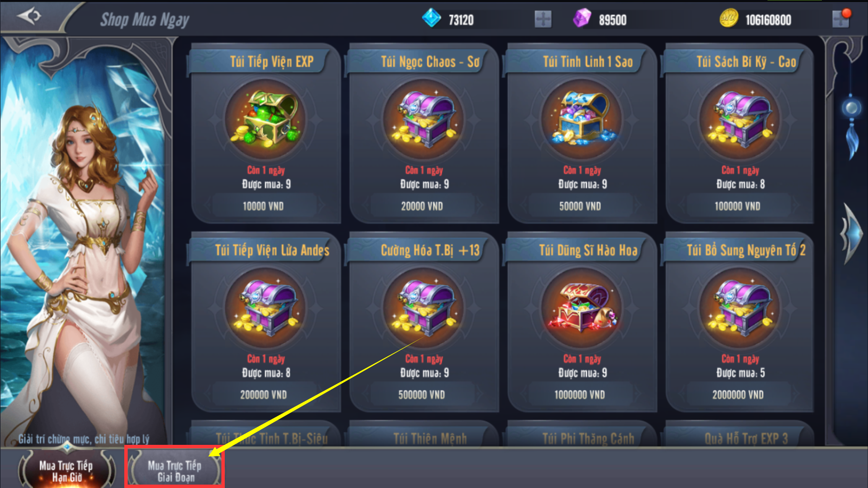Add more blue diamonds with plus icon
Viewport: 868px width, 488px height.
pos(543,19)
